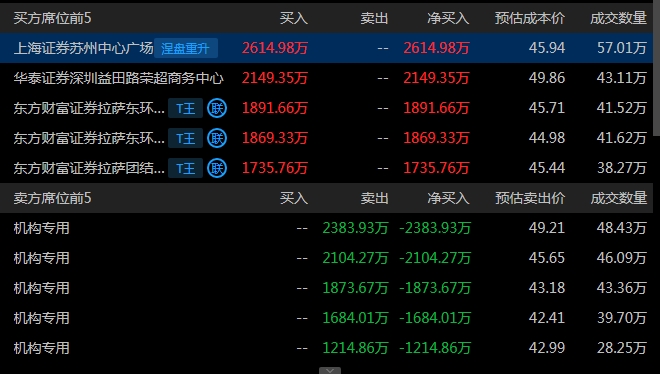
Task: Click the 买方席位前5 header
Action: [x=52, y=18]
